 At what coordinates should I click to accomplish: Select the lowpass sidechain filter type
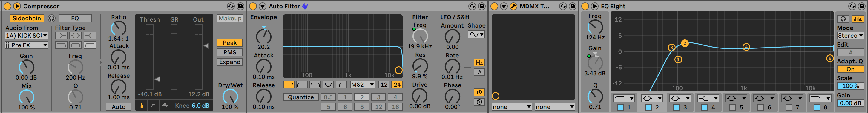click(x=61, y=45)
